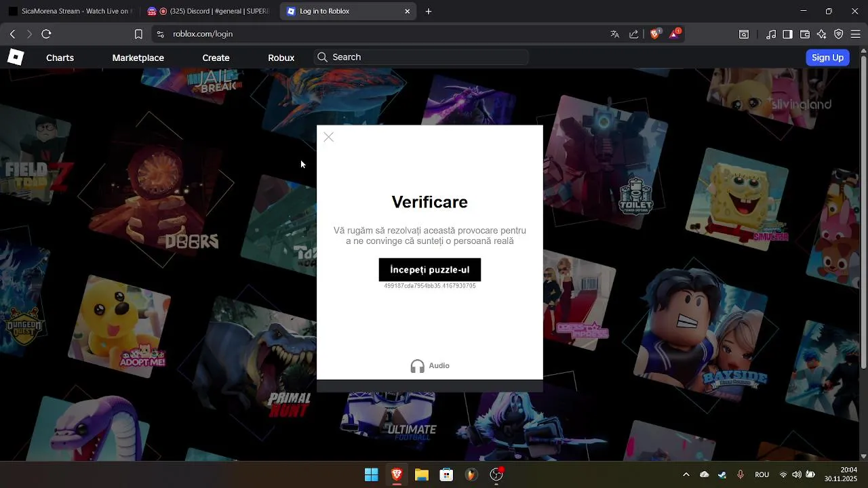Reload the Roblox login page
The height and width of the screenshot is (488, 868).
tap(46, 34)
